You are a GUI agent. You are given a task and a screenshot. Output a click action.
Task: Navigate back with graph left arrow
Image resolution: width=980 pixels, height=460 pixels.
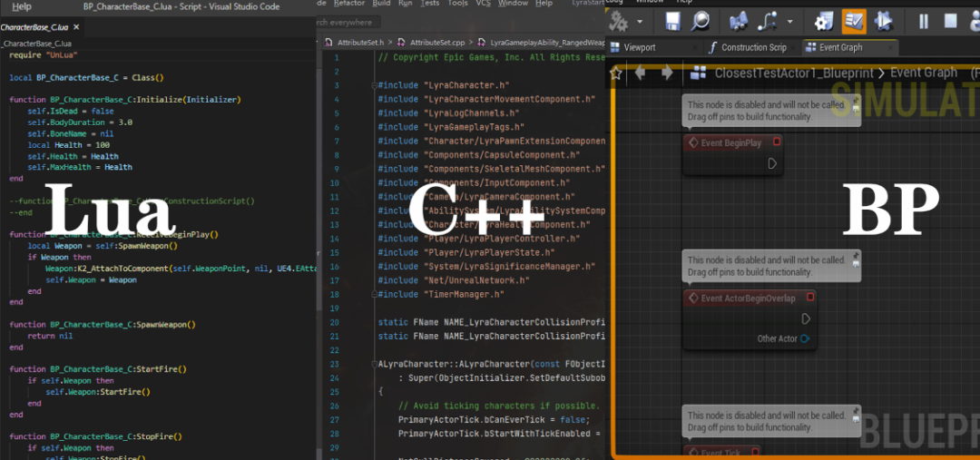(640, 73)
